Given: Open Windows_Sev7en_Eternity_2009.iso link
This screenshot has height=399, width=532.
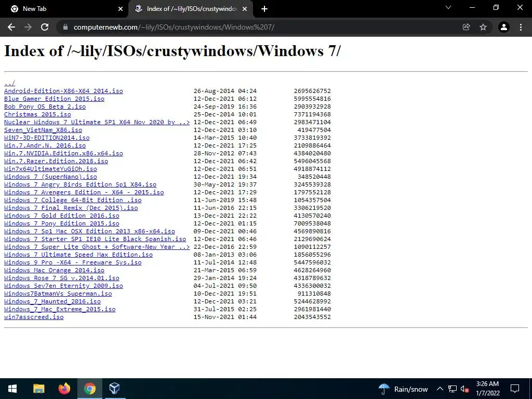Looking at the screenshot, I should tap(63, 286).
